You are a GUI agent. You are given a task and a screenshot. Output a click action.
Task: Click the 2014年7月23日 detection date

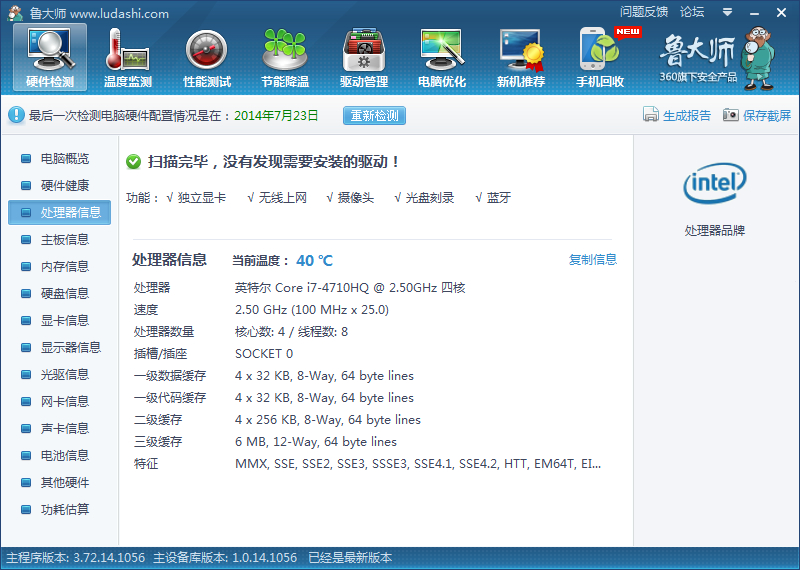point(276,116)
